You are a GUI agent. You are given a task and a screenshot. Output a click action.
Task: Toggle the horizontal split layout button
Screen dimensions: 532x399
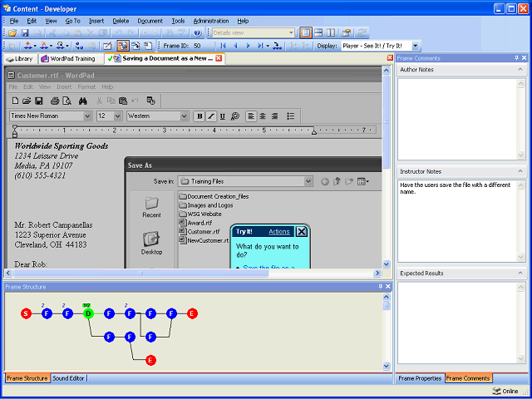click(x=318, y=32)
